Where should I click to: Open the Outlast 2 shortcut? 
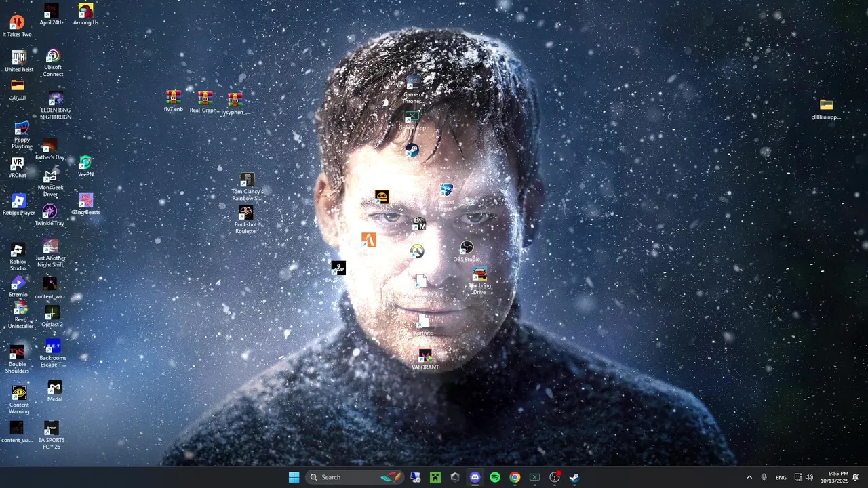(x=52, y=317)
